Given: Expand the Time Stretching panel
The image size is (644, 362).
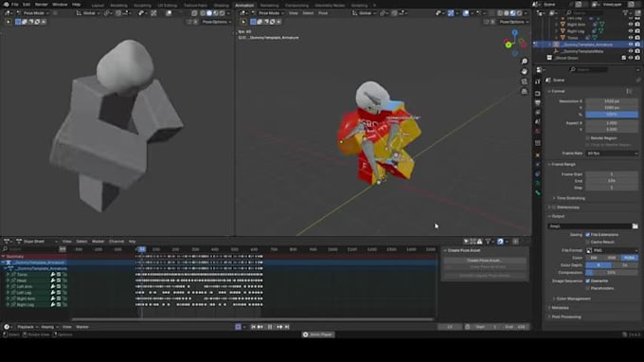Looking at the screenshot, I should [x=570, y=198].
